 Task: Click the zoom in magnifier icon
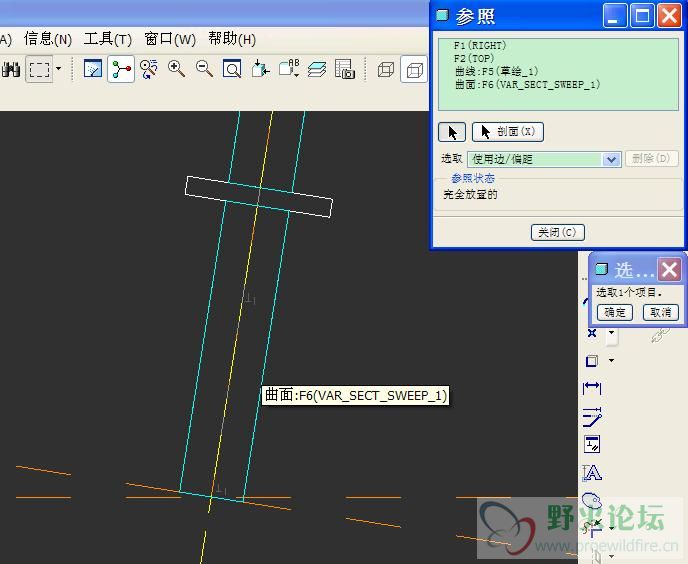[x=177, y=69]
